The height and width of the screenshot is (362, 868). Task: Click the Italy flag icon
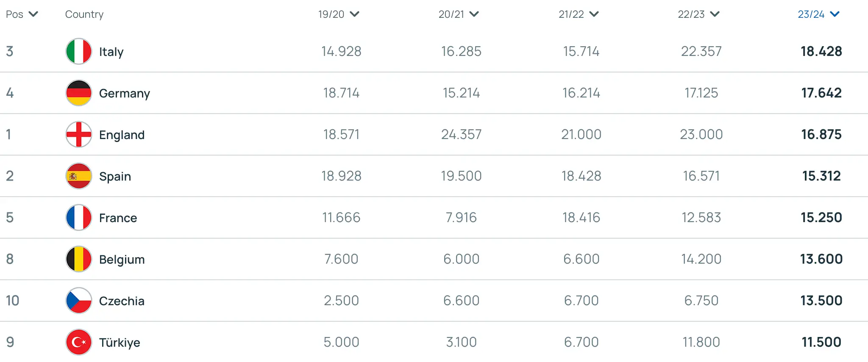coord(78,51)
